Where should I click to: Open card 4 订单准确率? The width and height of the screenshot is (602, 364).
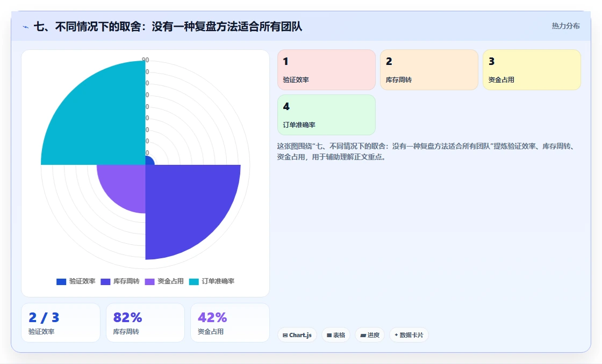(x=326, y=115)
